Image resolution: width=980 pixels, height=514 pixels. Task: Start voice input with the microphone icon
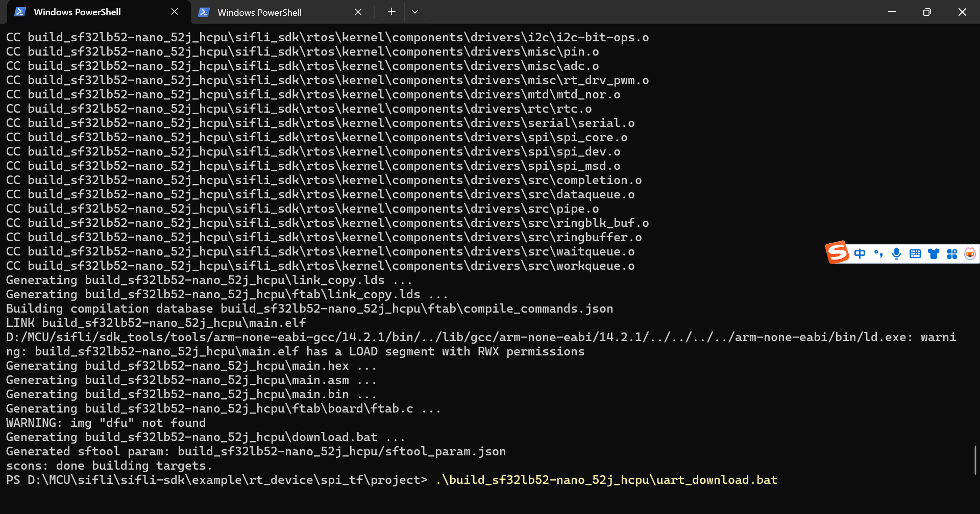pos(896,253)
